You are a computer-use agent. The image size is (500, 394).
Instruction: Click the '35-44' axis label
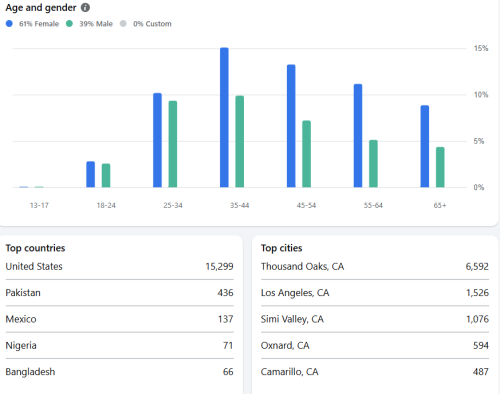pyautogui.click(x=239, y=205)
